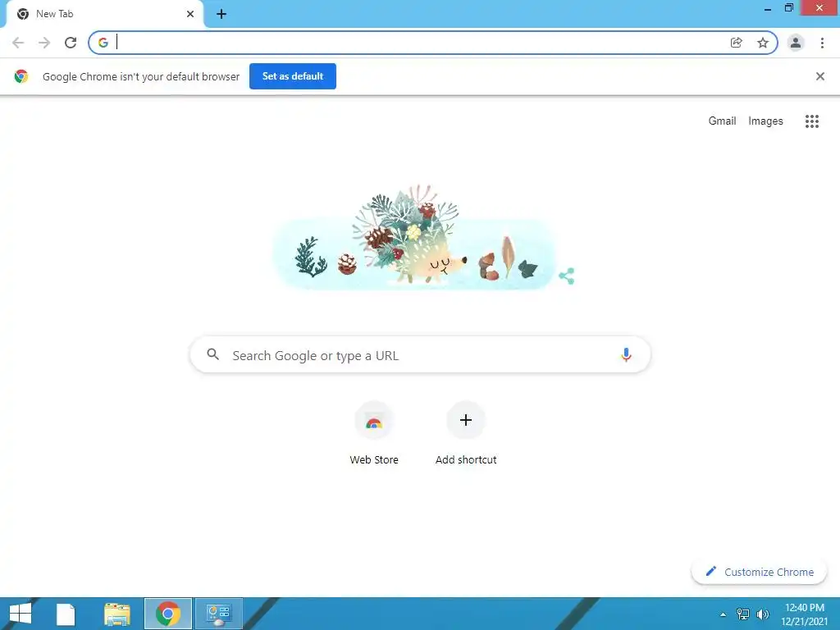840x630 pixels.
Task: Click the Chrome taskbar icon
Action: 167,614
